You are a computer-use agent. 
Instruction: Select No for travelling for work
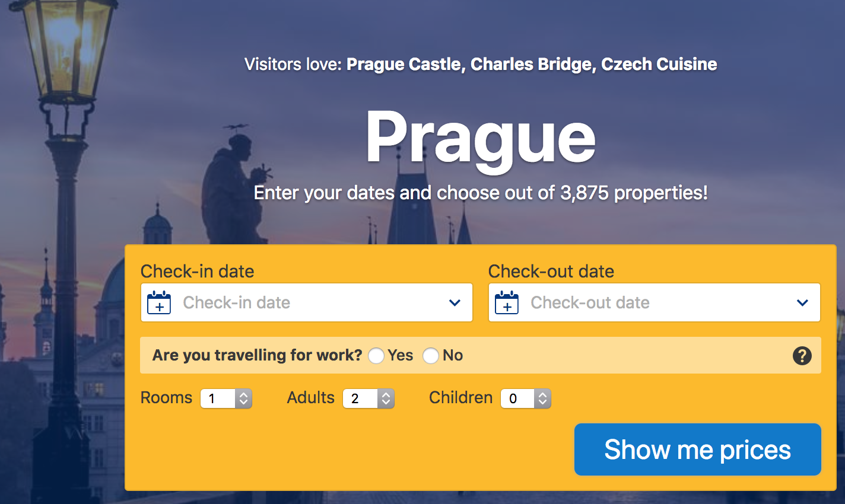coord(431,356)
